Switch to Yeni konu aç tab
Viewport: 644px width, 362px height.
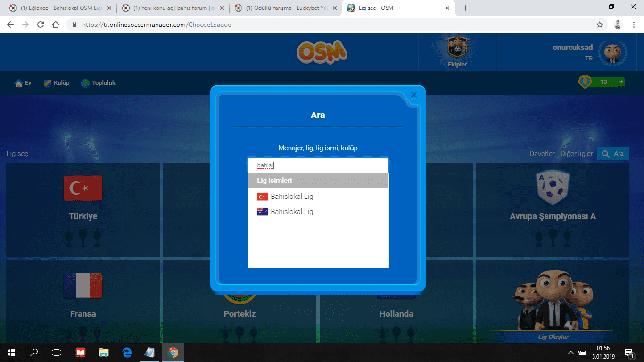(x=173, y=8)
